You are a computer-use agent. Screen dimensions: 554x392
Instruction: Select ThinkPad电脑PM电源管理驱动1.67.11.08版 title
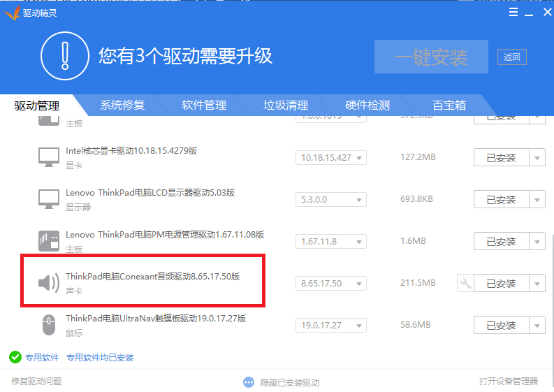click(x=165, y=235)
